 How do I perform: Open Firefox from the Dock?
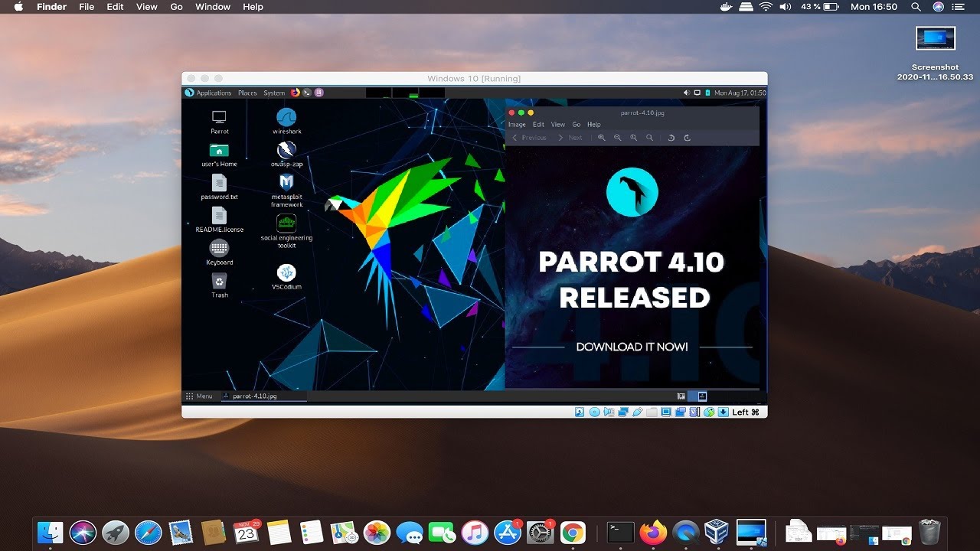[x=653, y=532]
